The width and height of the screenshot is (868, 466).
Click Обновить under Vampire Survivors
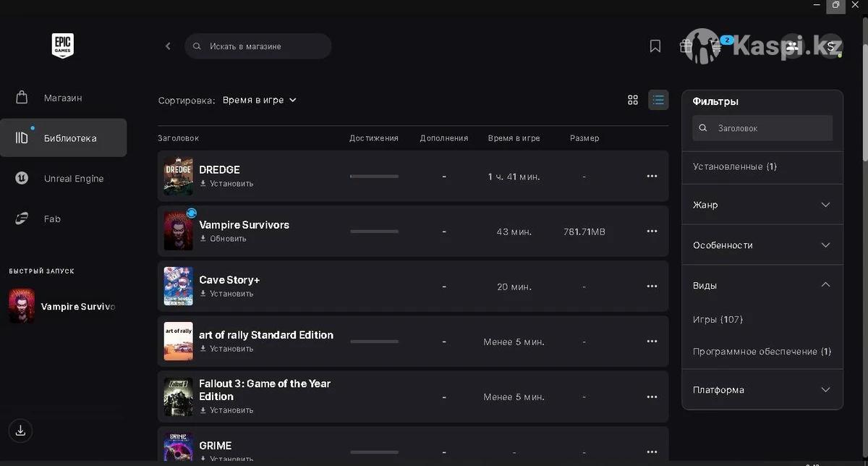pos(227,239)
